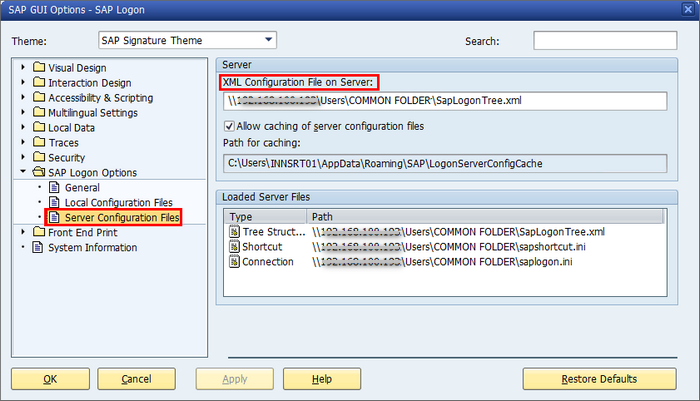Expand the Multilingual Settings node arrow
This screenshot has width=700, height=401.
pos(23,112)
